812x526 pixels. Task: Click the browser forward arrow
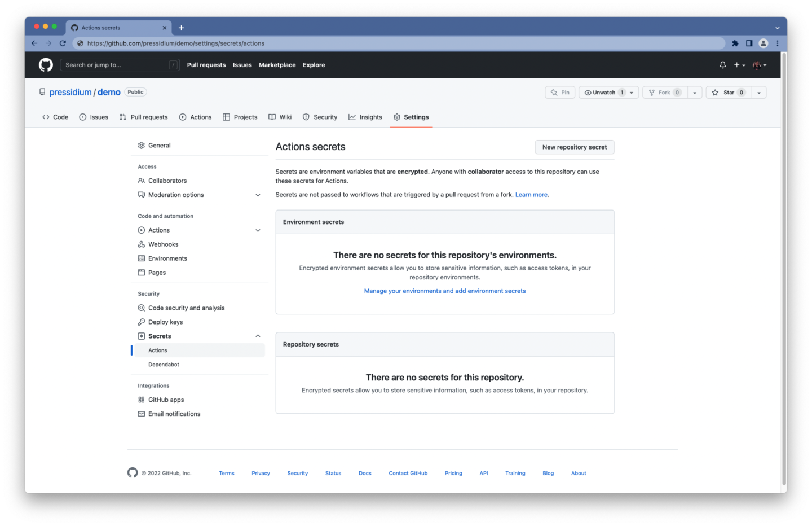click(48, 43)
